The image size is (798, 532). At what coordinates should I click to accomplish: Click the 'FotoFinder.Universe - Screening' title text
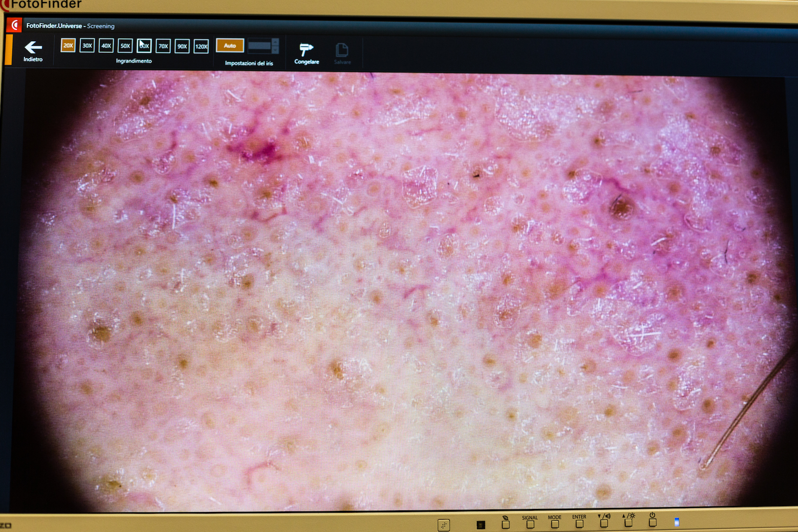70,26
